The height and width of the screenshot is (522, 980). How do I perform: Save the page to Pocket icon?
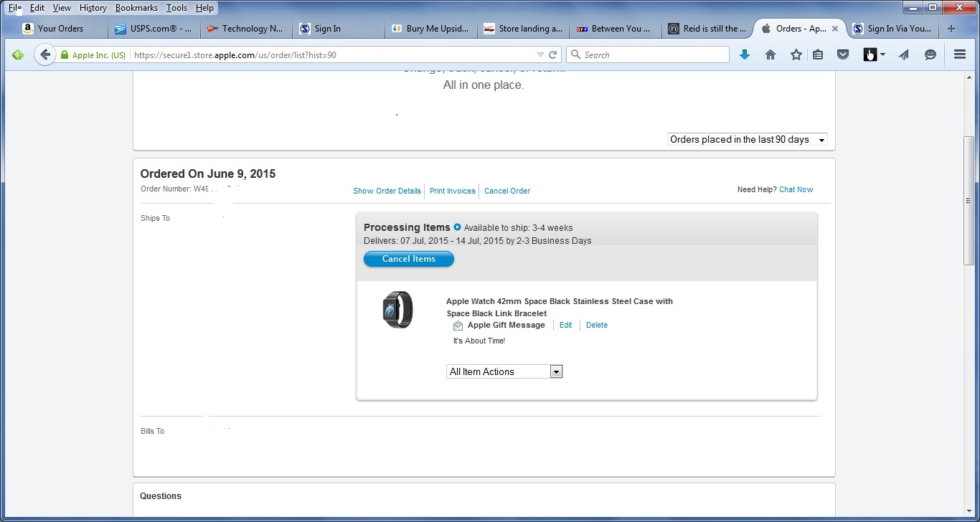(844, 54)
